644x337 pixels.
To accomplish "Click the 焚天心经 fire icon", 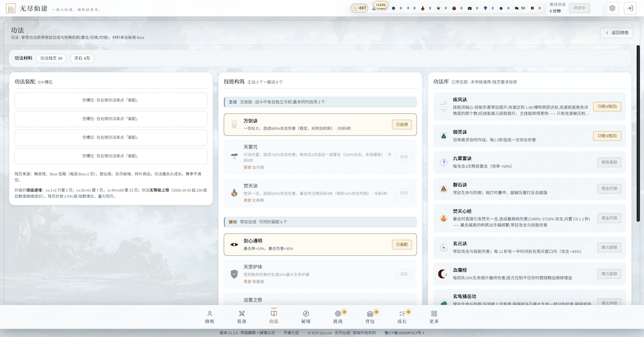I will click(444, 218).
